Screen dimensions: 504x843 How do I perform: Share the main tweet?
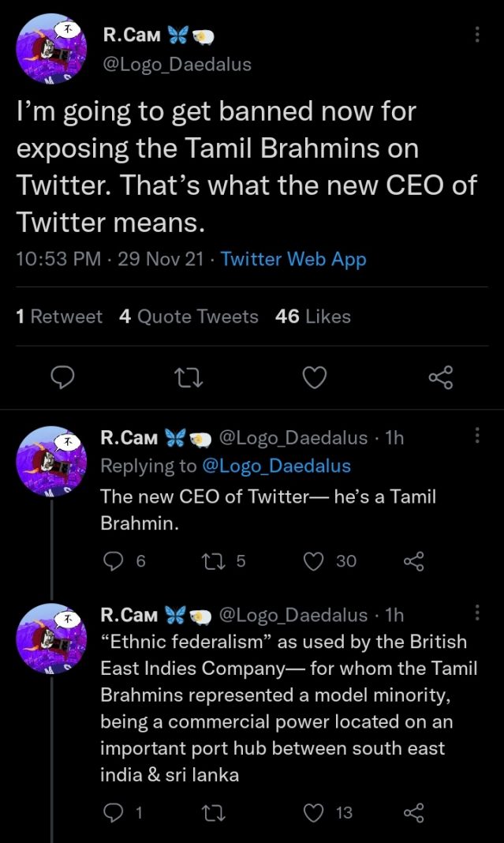pyautogui.click(x=441, y=379)
